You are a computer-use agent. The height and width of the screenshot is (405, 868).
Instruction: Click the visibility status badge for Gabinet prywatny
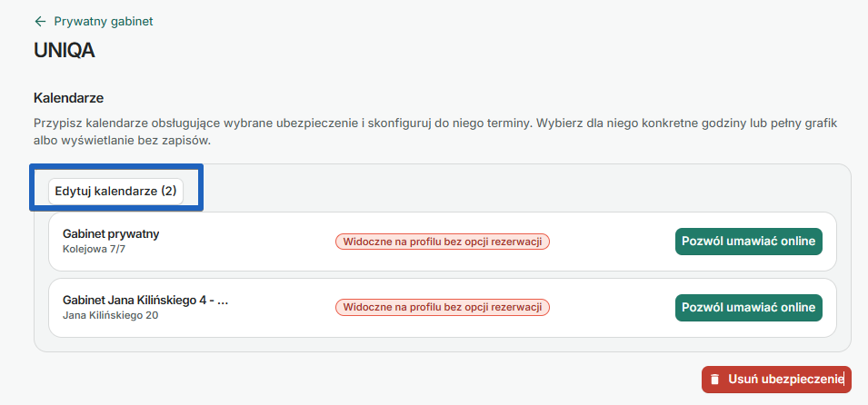443,242
